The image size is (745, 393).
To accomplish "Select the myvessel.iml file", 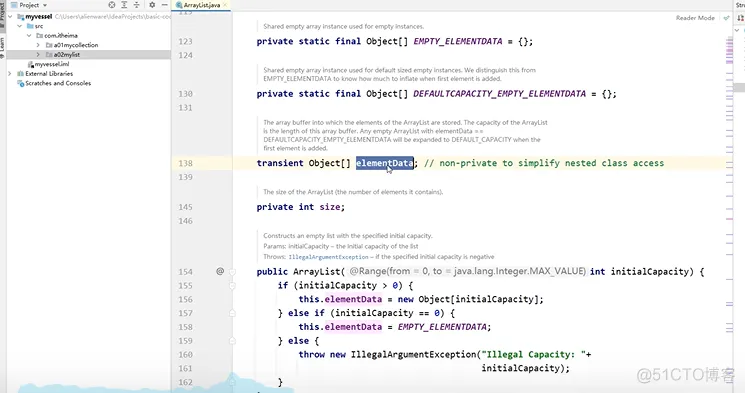I will (x=52, y=64).
